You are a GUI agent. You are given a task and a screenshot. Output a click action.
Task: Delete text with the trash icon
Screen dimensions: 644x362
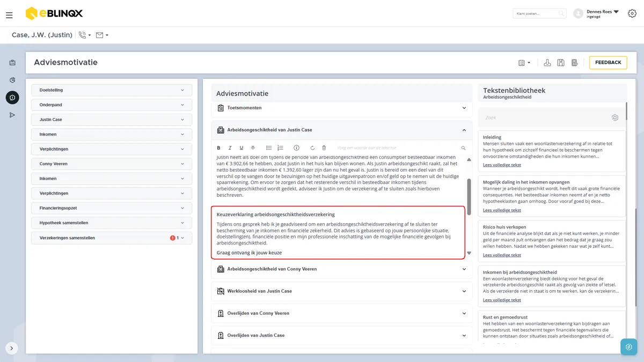click(x=324, y=148)
